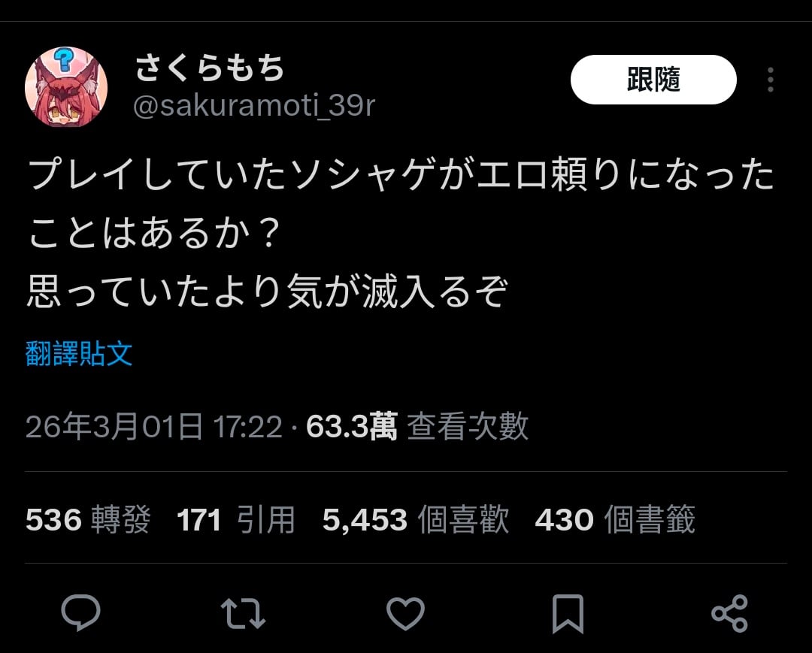Open the さくらもち display name
Image resolution: width=812 pixels, height=653 pixels.
(210, 68)
